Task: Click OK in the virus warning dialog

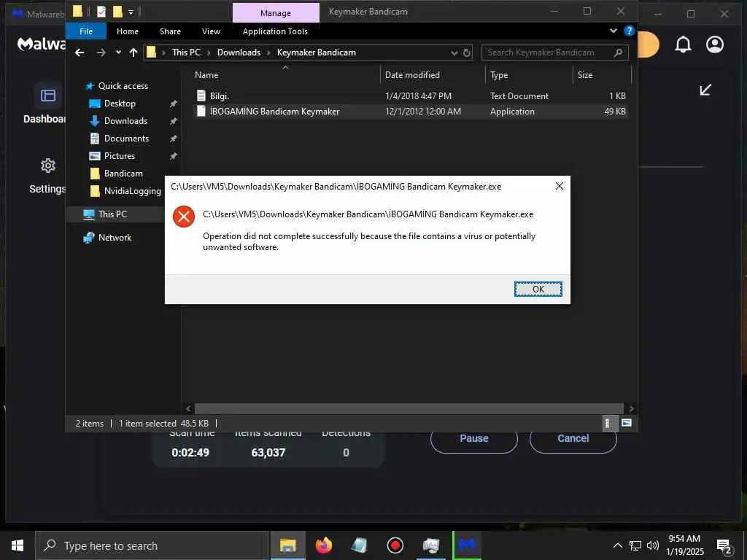Action: pos(538,289)
